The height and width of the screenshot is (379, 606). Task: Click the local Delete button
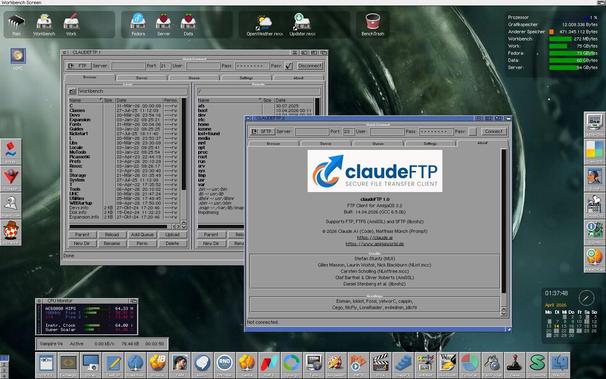(x=172, y=243)
